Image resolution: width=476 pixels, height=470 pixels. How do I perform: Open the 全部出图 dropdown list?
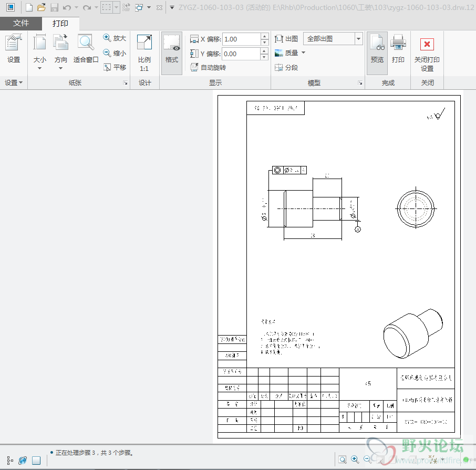pyautogui.click(x=358, y=39)
